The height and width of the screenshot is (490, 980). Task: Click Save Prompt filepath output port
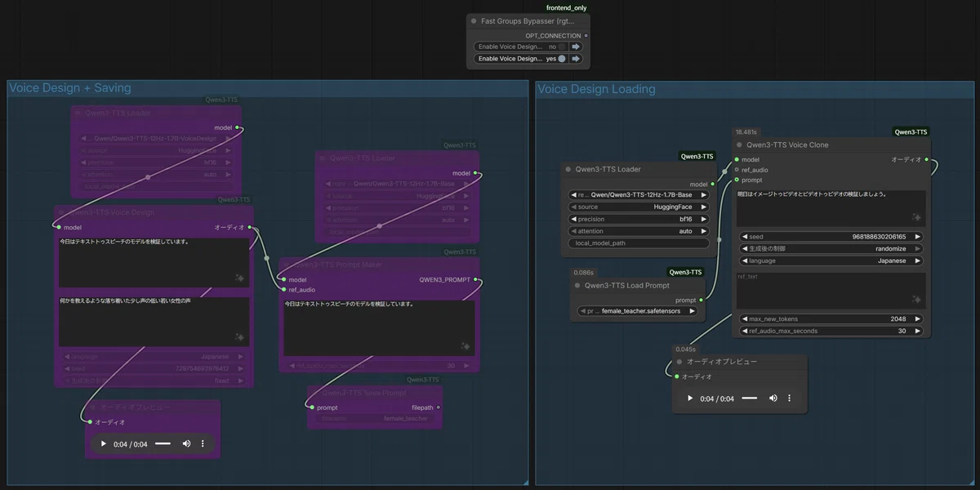click(439, 408)
